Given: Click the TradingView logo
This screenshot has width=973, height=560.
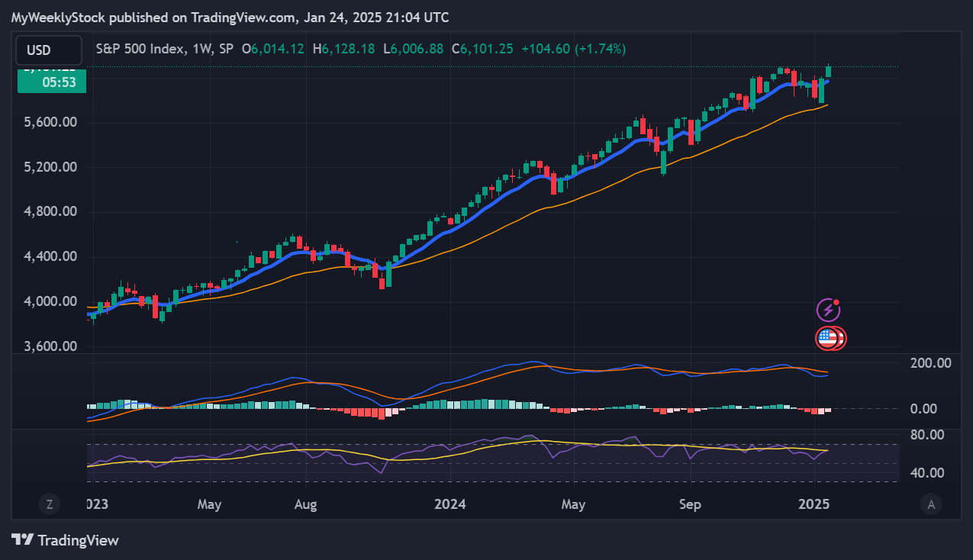Looking at the screenshot, I should point(66,540).
